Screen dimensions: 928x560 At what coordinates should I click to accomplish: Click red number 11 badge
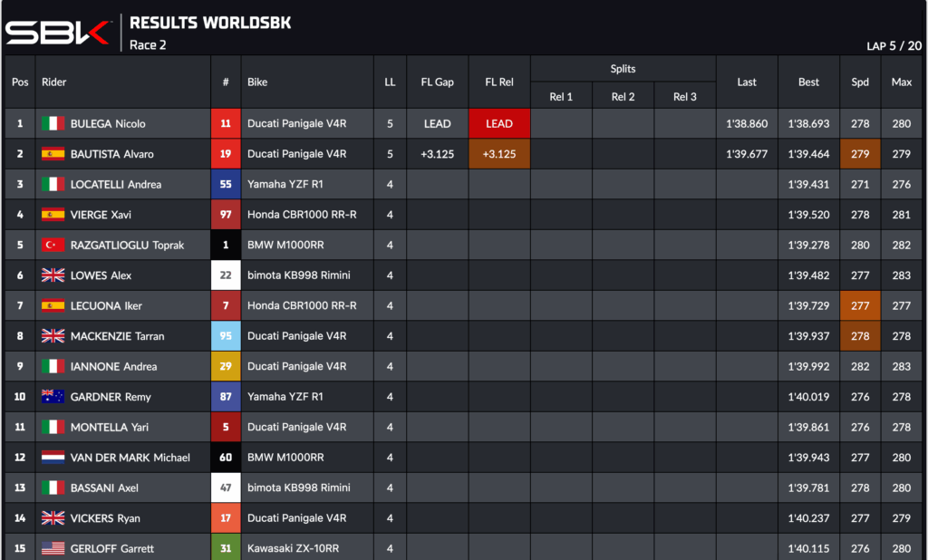tap(226, 124)
